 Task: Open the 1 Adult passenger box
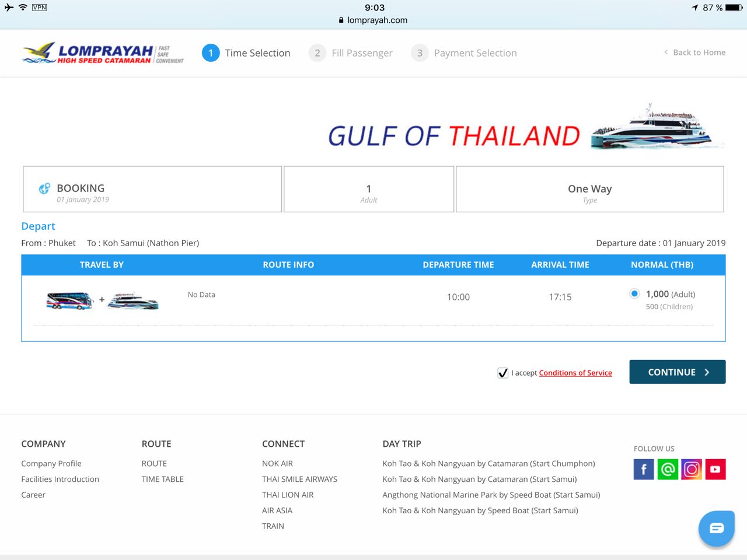click(x=369, y=189)
